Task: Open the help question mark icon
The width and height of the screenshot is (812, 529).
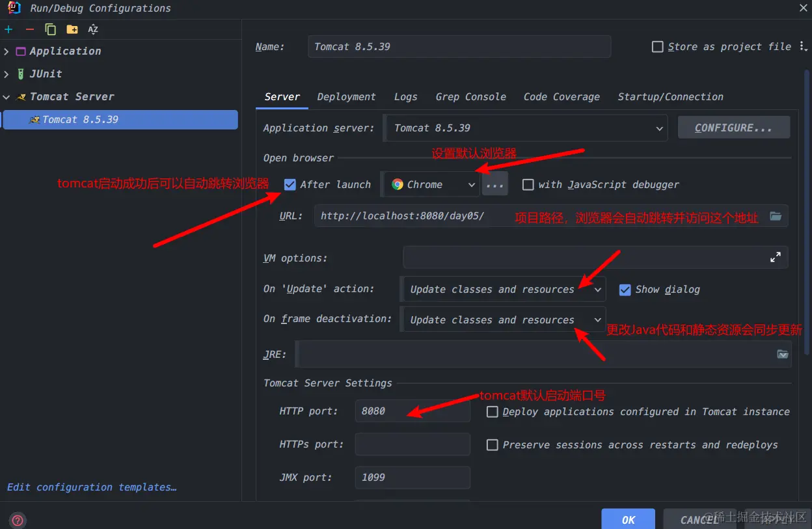Action: point(18,520)
